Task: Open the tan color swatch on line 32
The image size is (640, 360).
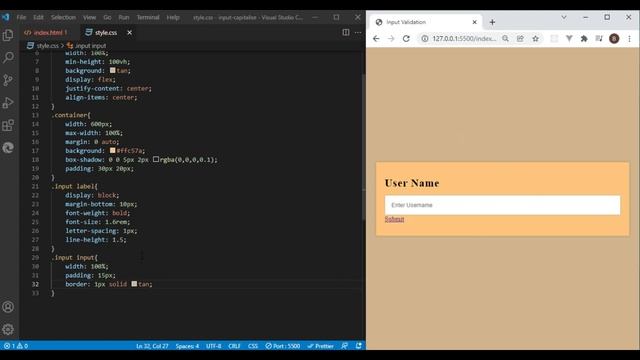Action: point(134,284)
